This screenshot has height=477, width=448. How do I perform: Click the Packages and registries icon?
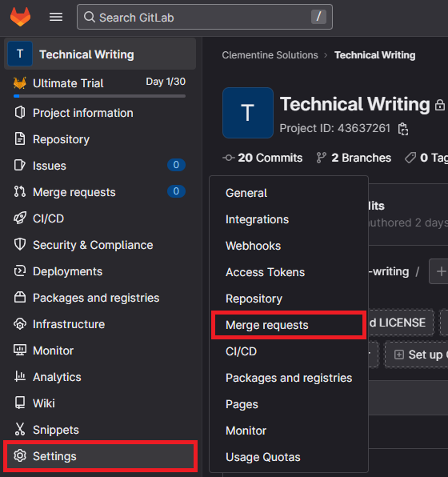[20, 297]
